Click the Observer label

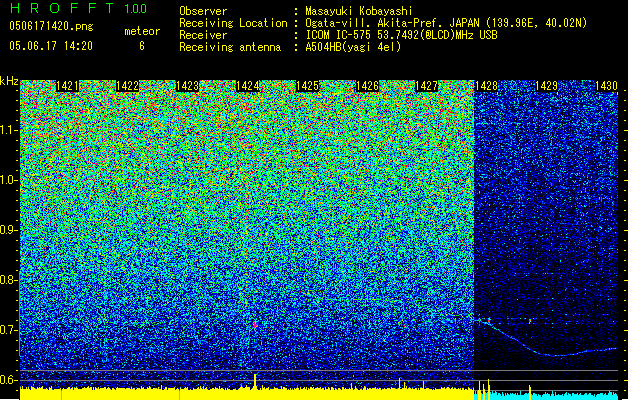[x=203, y=11]
